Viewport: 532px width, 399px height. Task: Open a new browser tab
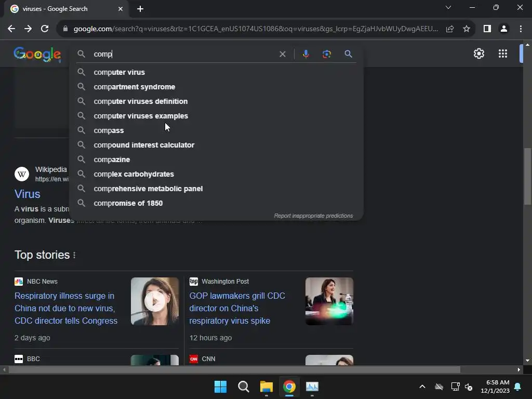tap(140, 9)
